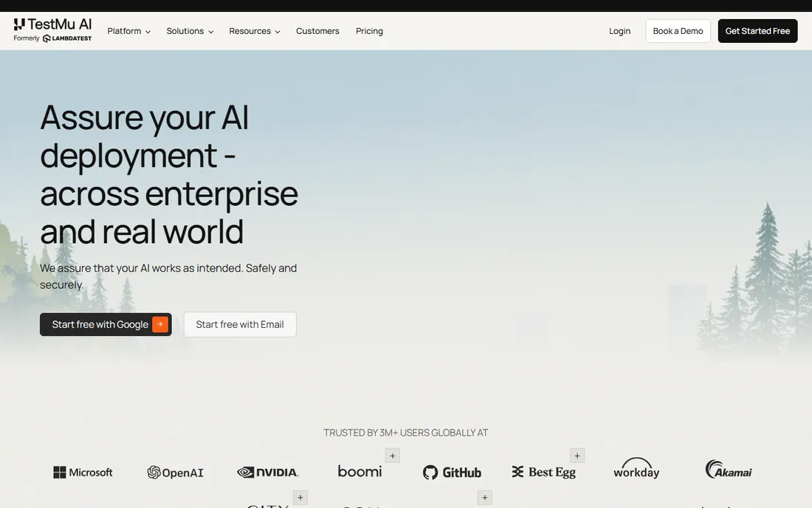
Task: Click the Book a Demo button
Action: tap(678, 31)
